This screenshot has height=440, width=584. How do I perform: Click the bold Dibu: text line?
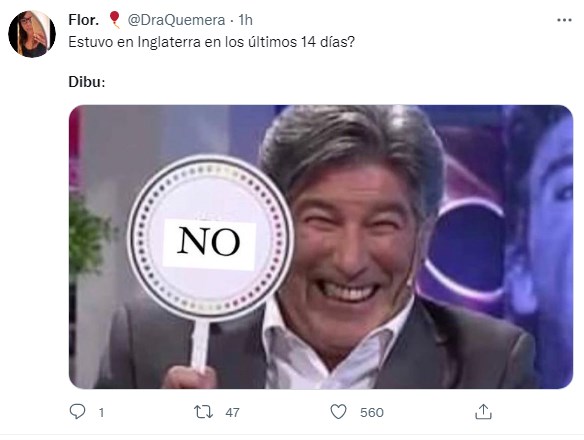[x=87, y=82]
